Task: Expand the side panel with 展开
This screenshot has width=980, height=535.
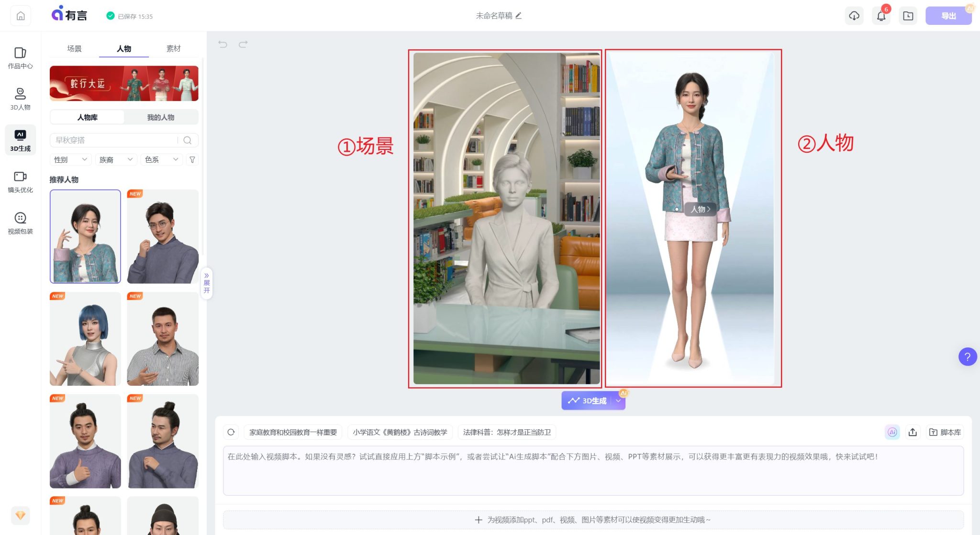Action: tap(207, 283)
